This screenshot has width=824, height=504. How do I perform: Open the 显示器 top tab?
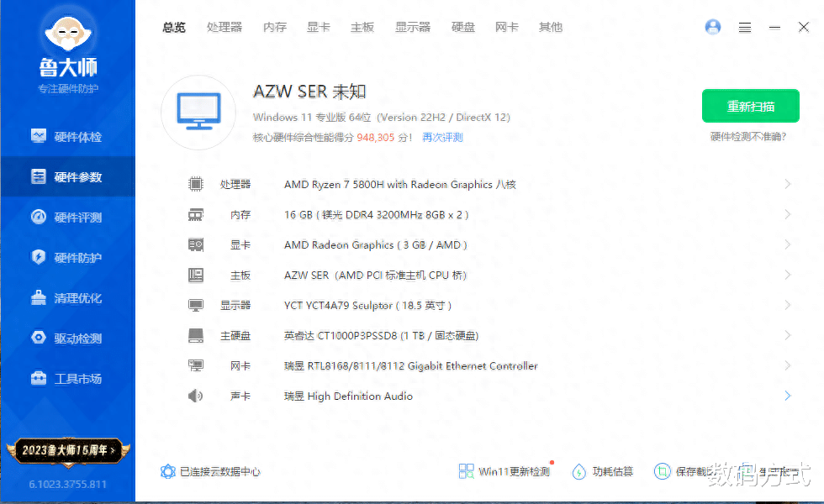(x=413, y=27)
